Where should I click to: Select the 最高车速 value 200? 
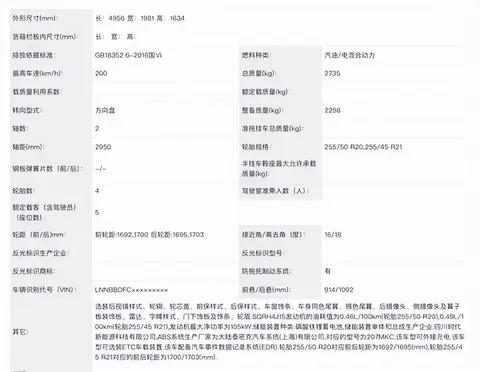101,73
